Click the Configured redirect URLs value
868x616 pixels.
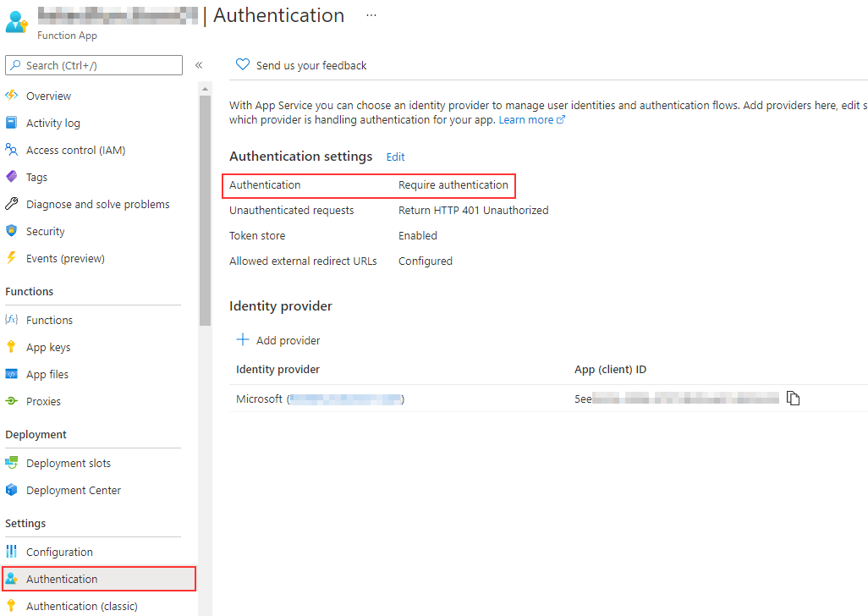[426, 261]
